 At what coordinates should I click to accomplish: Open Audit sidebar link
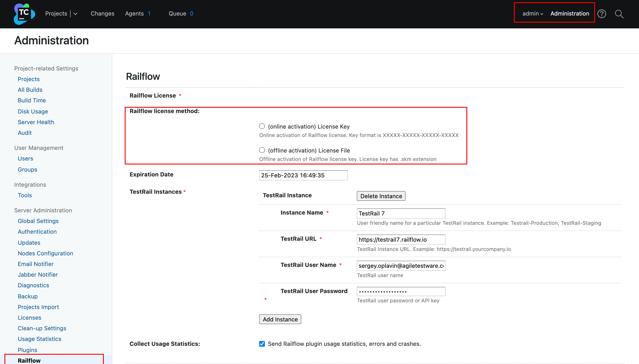25,133
